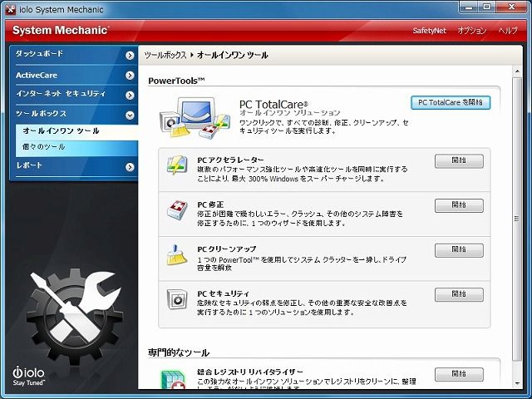Expand the インターネット セキュリティ section arrow
Viewport: 532px width, 399px height.
coord(130,96)
